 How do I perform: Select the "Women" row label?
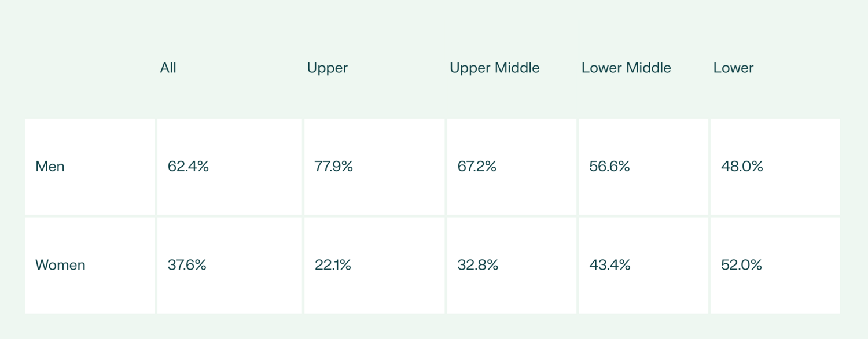(x=60, y=265)
